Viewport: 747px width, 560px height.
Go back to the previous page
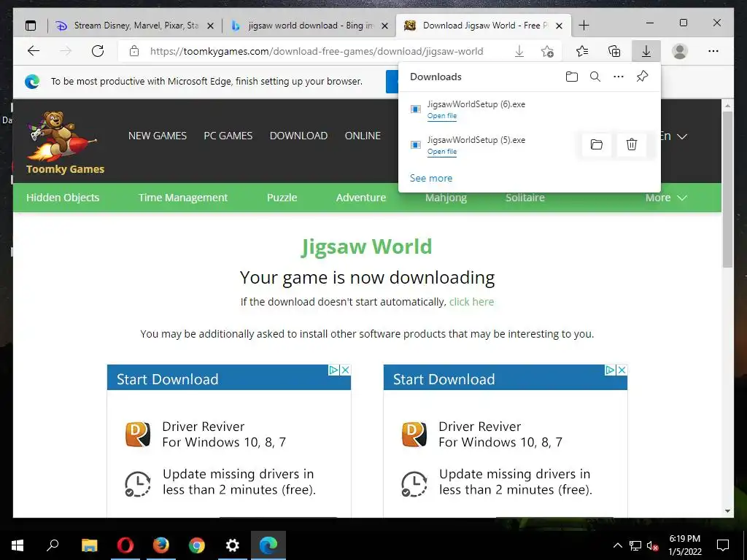tap(34, 51)
